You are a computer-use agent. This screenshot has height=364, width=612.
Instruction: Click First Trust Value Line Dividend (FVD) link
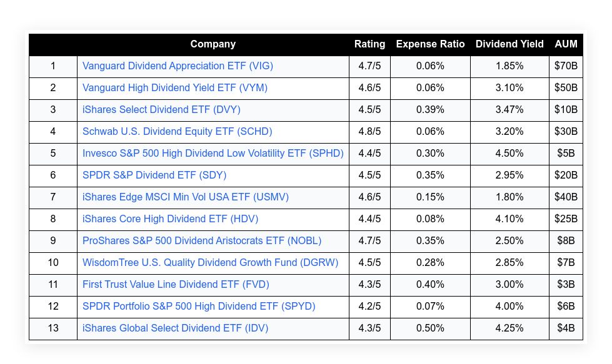(176, 285)
